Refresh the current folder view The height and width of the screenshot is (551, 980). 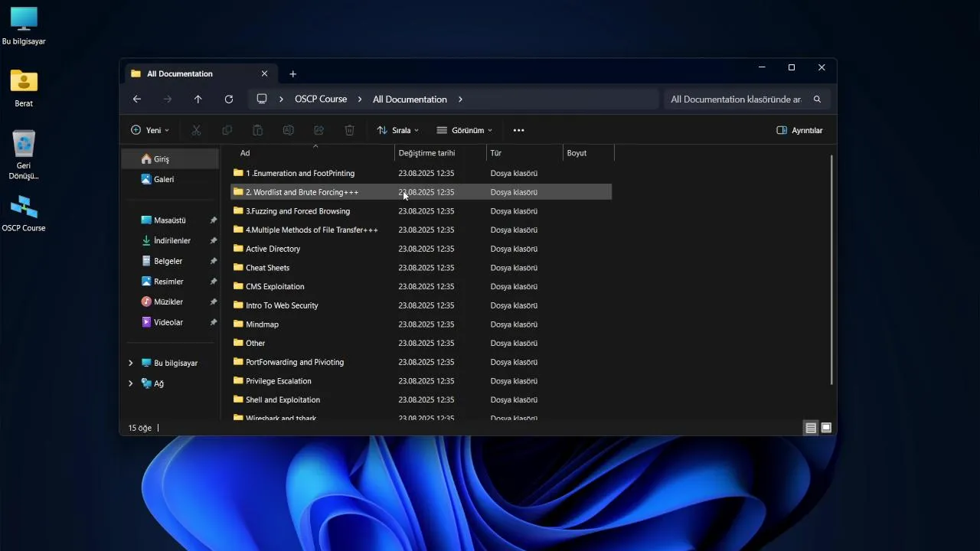229,99
